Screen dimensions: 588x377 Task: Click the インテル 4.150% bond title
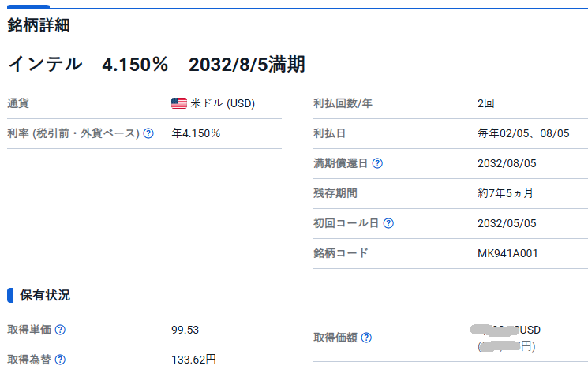[156, 65]
